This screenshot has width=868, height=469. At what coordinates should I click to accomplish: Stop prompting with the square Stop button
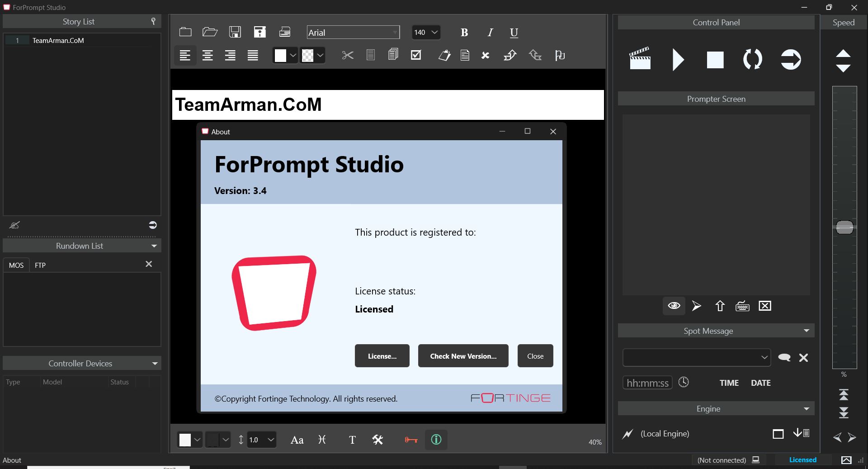click(715, 60)
